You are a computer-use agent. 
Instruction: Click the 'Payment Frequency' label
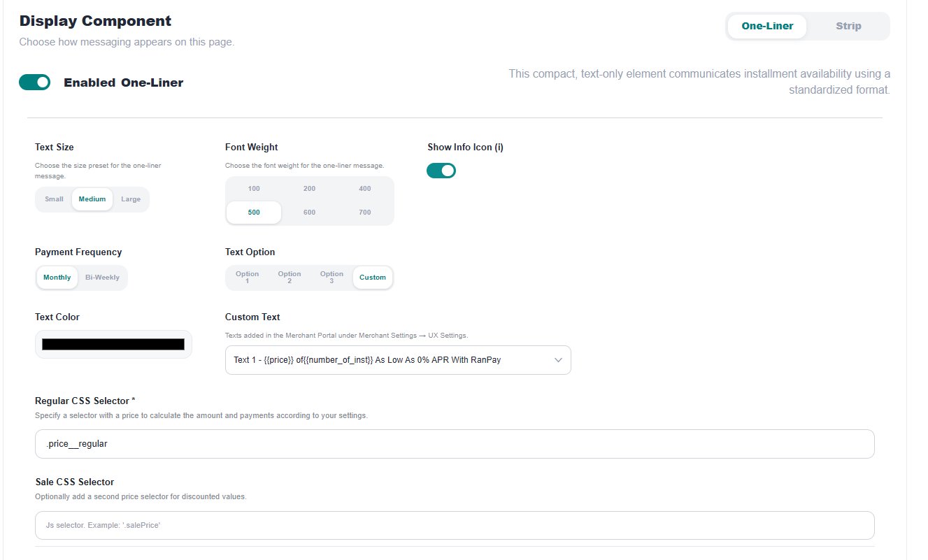point(78,252)
